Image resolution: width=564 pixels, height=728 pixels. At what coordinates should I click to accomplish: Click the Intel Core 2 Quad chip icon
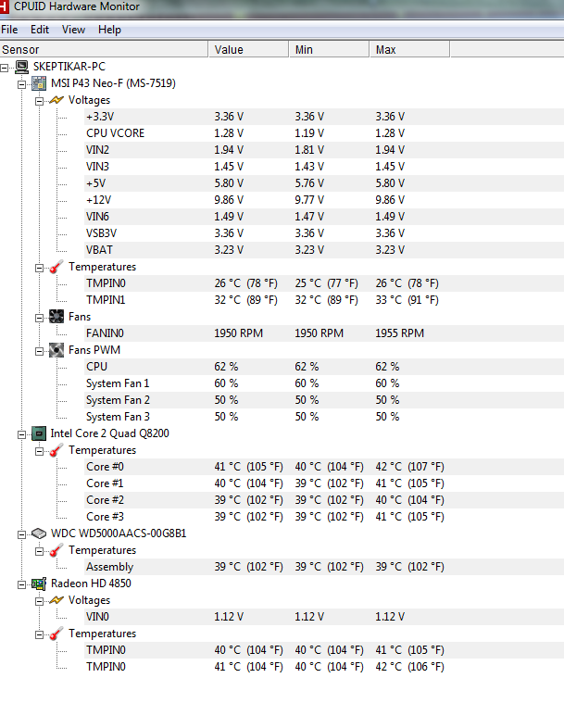pos(39,433)
